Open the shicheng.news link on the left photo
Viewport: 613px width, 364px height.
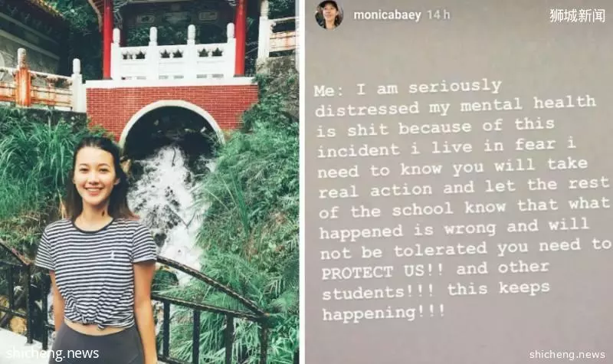pyautogui.click(x=52, y=353)
